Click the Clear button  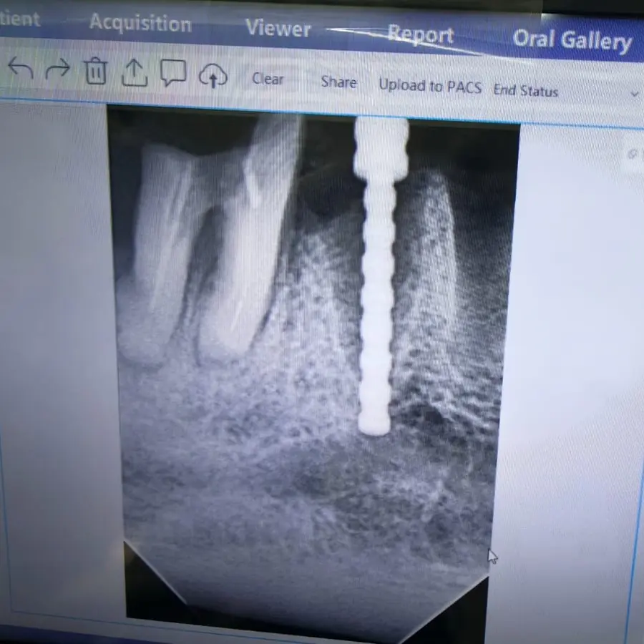268,78
